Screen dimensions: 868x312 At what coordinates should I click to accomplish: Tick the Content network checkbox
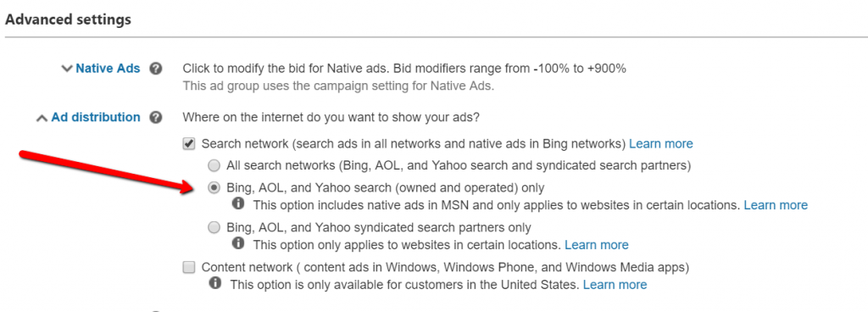point(189,268)
